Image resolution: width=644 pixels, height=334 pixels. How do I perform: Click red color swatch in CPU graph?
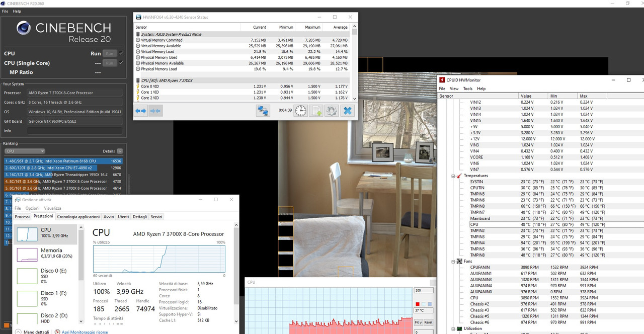417,304
